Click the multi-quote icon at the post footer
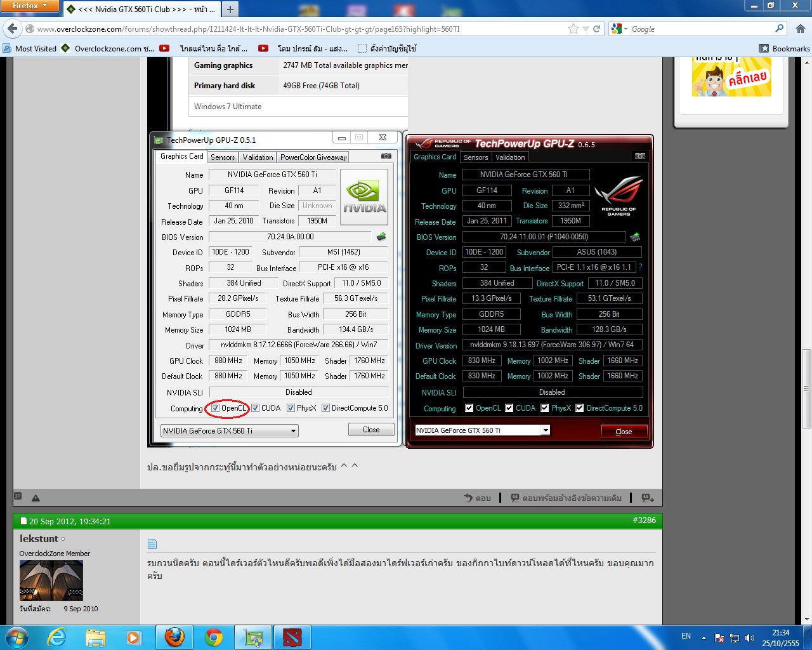The height and width of the screenshot is (650, 812). 648,498
